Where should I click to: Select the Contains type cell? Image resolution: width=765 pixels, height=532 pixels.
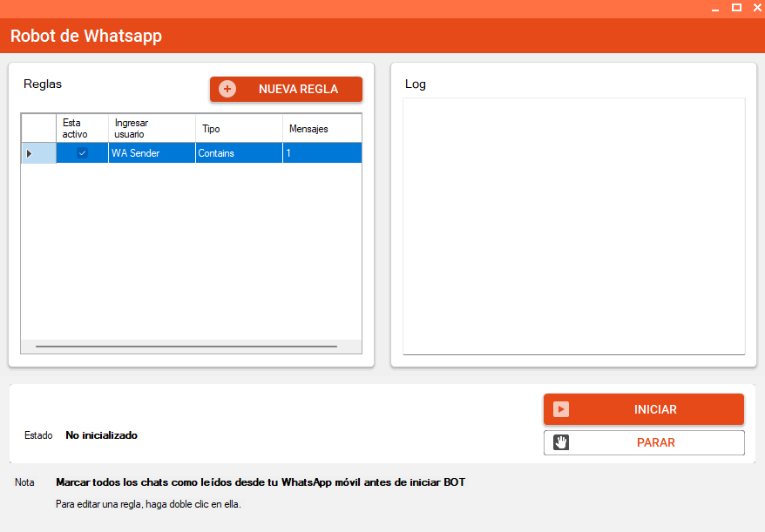[238, 153]
